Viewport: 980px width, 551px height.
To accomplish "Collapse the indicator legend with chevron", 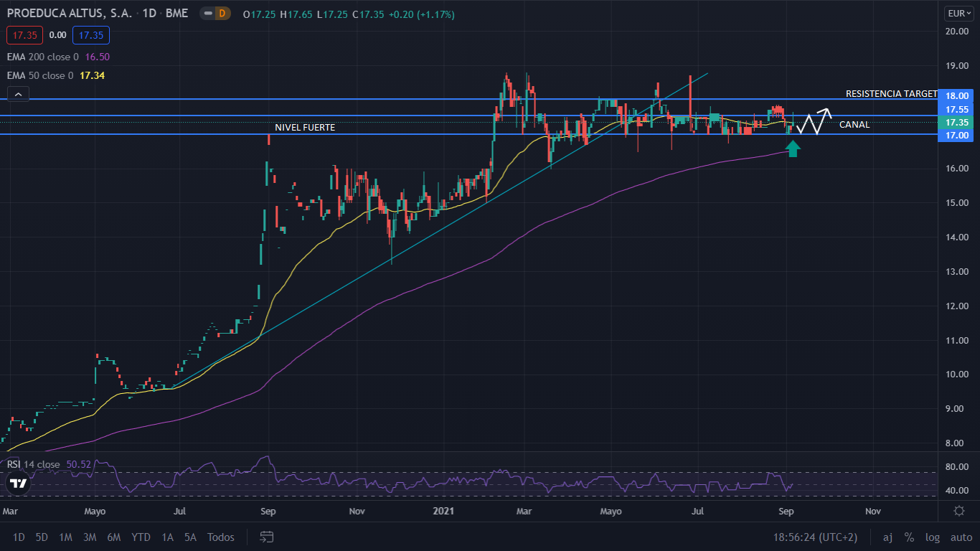I will click(18, 93).
